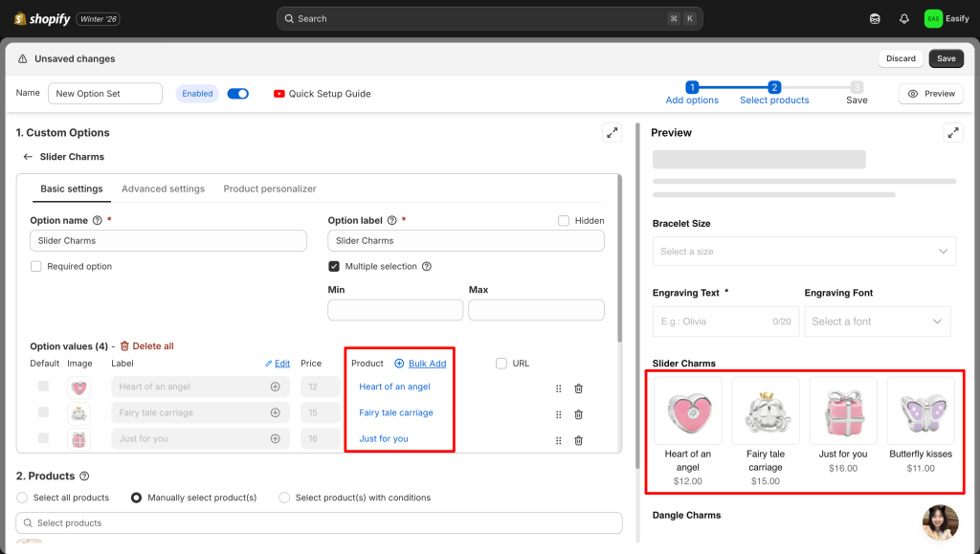
Task: Expand the Preview panel to fullscreen
Action: pos(952,133)
